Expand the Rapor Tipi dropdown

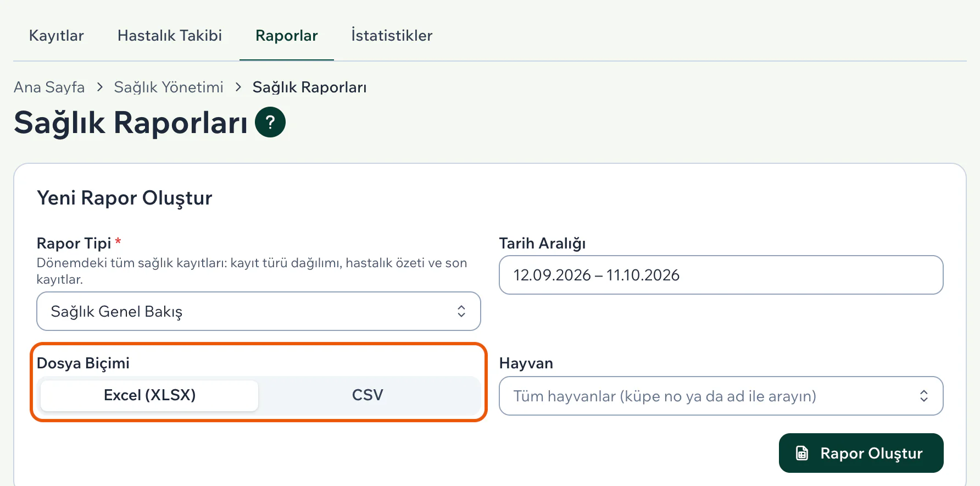[259, 311]
